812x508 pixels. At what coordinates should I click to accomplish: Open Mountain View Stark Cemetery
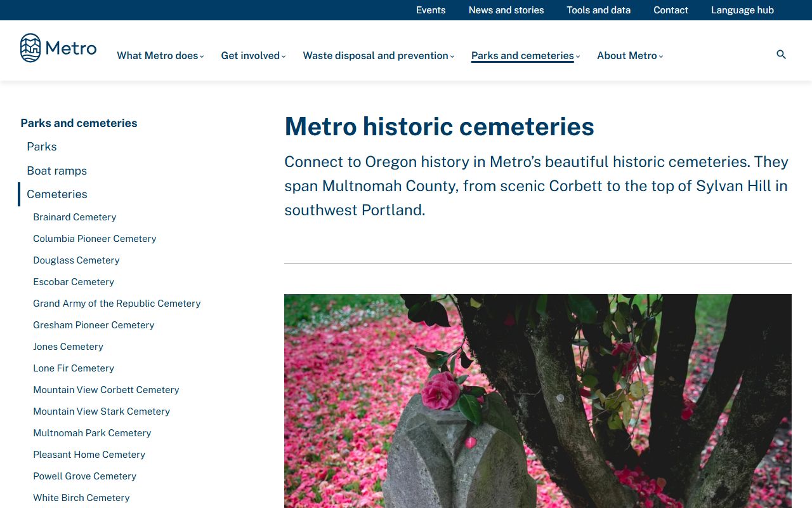click(101, 411)
